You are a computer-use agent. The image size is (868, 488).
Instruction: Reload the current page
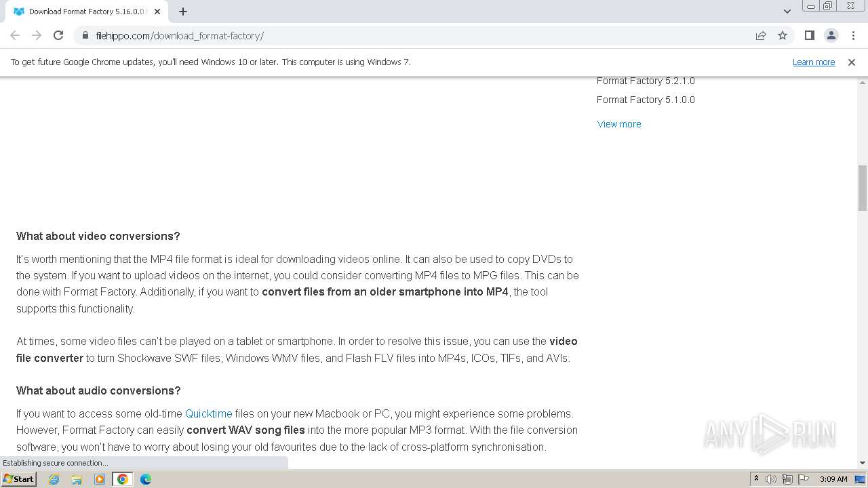pyautogui.click(x=58, y=35)
